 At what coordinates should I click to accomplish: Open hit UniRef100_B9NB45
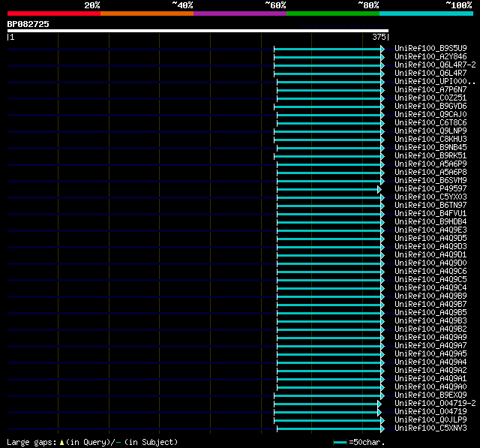[x=430, y=148]
